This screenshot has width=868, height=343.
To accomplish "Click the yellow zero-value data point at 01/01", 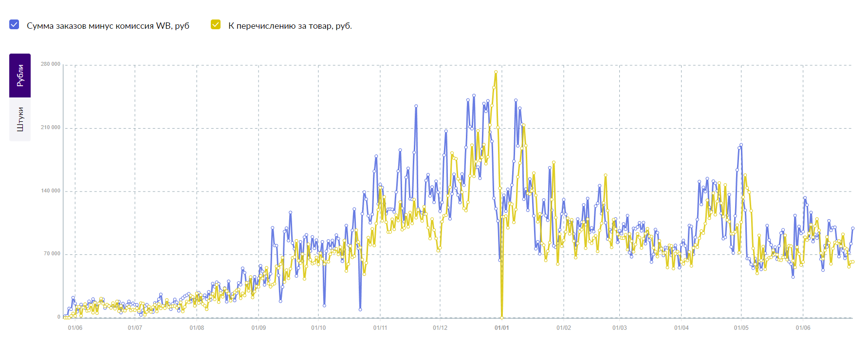I will coord(502,318).
